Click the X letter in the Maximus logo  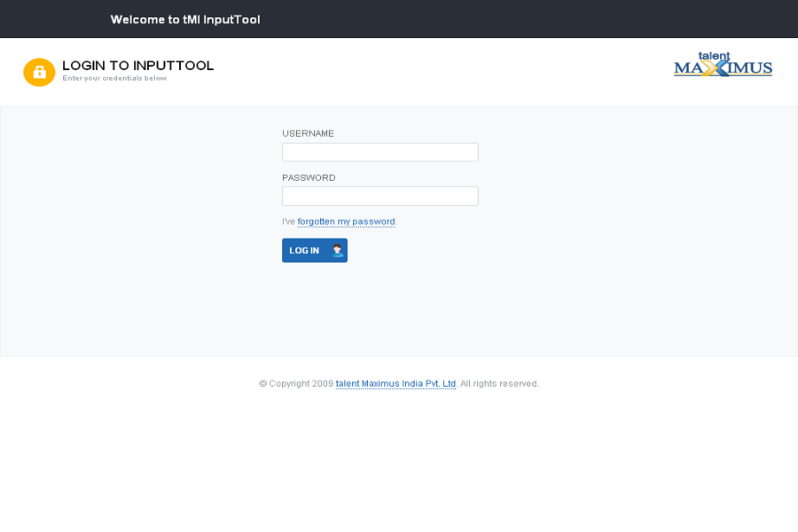tap(711, 68)
